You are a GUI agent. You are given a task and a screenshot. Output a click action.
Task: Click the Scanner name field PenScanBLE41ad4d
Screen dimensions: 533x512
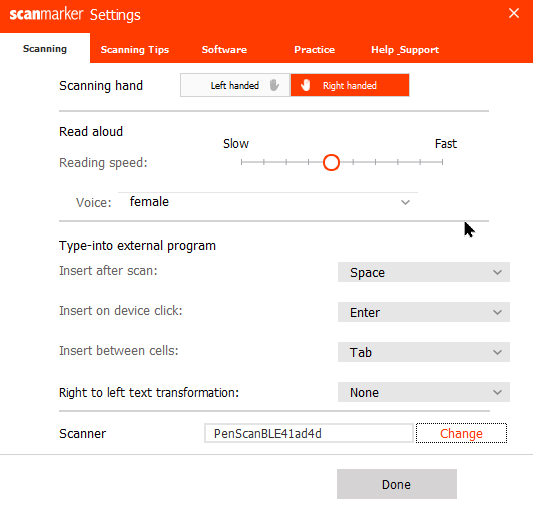309,433
